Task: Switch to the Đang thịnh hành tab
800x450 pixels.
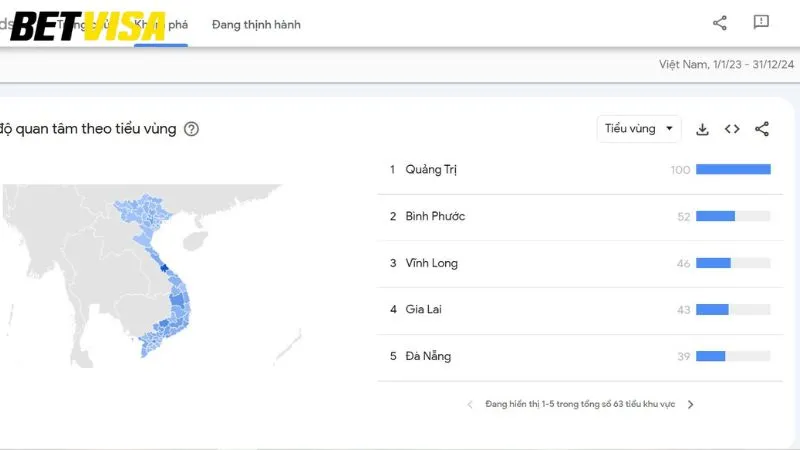Action: click(256, 24)
